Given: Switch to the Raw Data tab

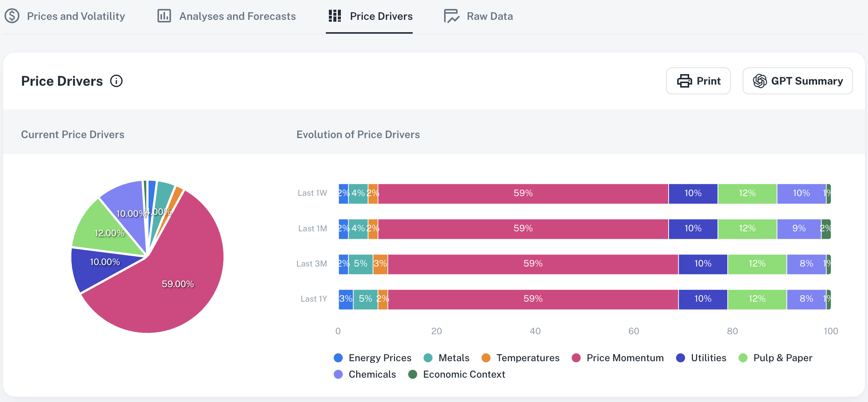Looking at the screenshot, I should [489, 16].
